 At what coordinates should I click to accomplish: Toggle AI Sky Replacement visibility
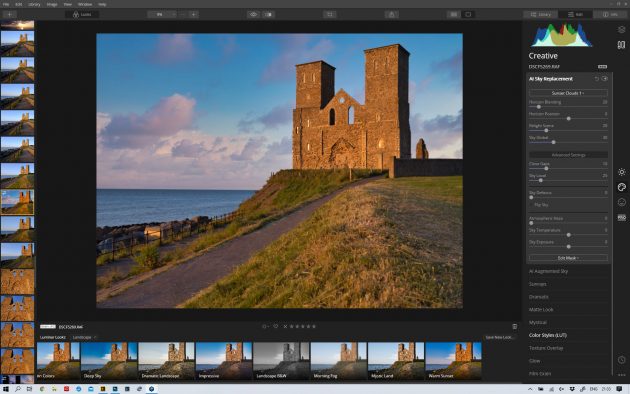pos(605,79)
